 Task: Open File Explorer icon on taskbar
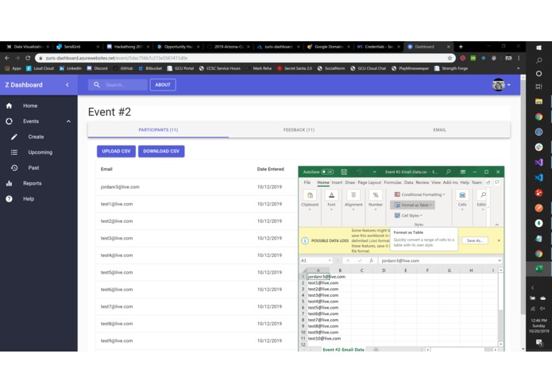(538, 102)
